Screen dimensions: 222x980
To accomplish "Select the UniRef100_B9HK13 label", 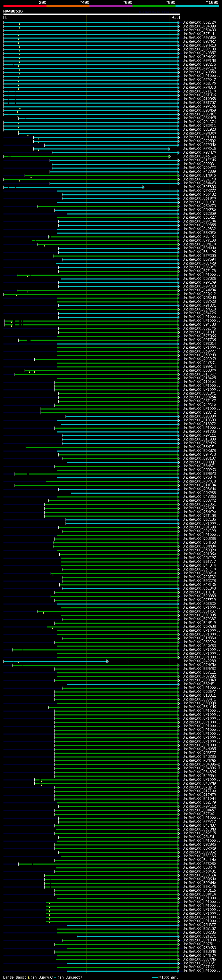I will pos(199,45).
